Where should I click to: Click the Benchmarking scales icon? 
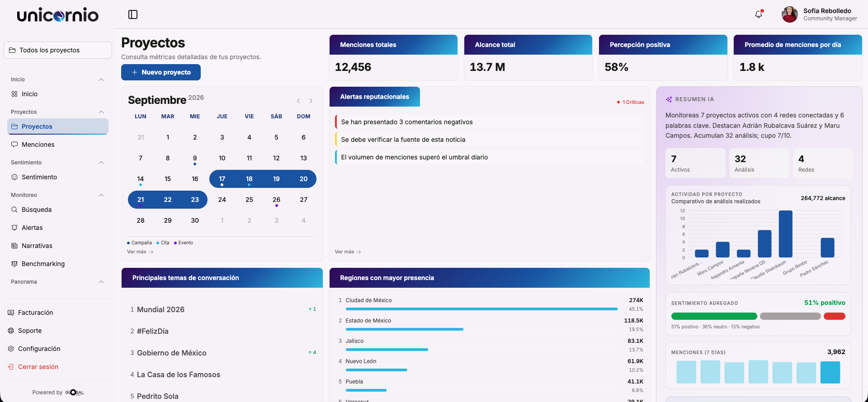pyautogui.click(x=14, y=264)
